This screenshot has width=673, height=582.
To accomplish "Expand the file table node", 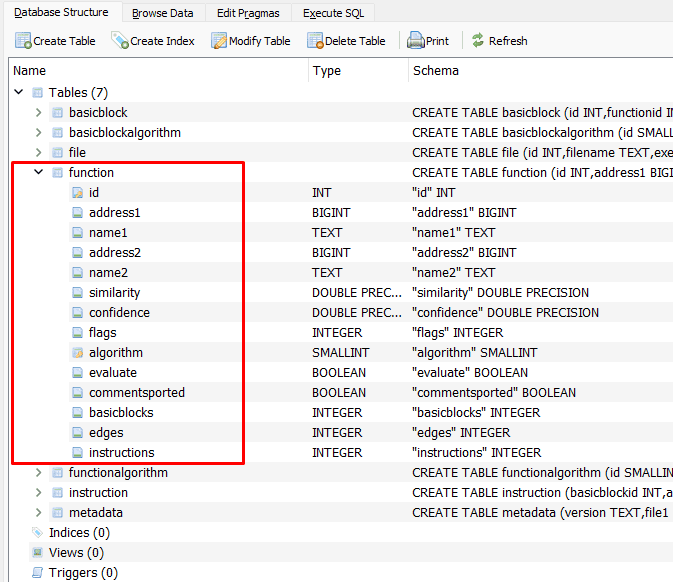I will coord(39,152).
